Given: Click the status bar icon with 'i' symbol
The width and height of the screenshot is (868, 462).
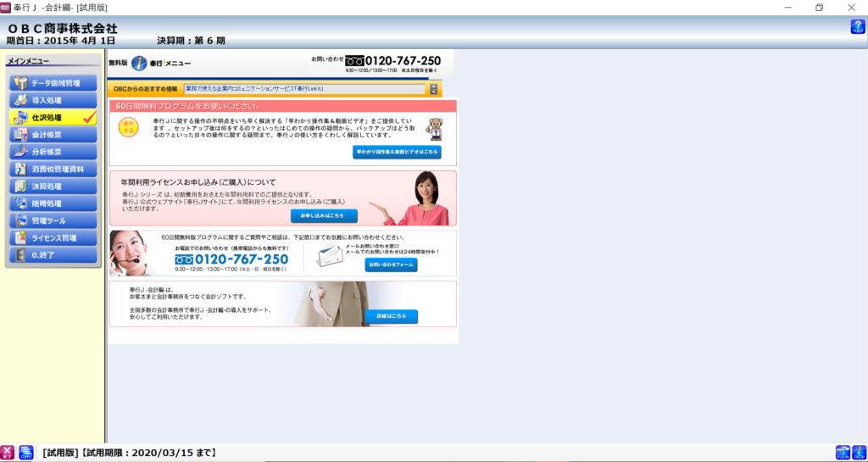Looking at the screenshot, I should [860, 453].
